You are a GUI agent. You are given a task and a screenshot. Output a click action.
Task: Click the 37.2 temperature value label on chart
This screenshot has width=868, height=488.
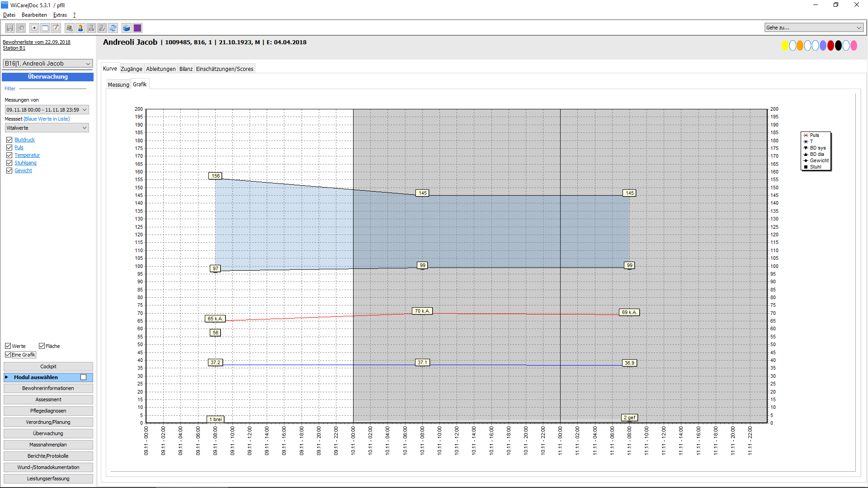[x=216, y=362]
